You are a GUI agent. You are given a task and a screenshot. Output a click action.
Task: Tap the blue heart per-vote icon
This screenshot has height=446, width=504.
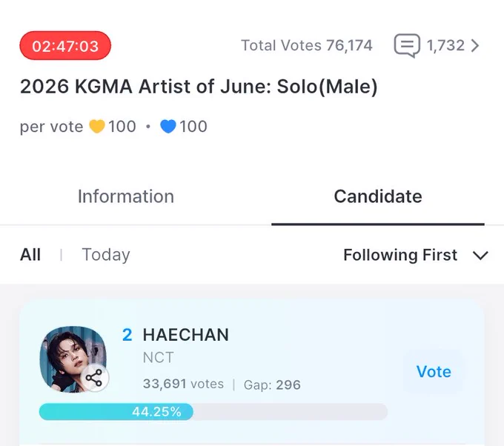168,126
